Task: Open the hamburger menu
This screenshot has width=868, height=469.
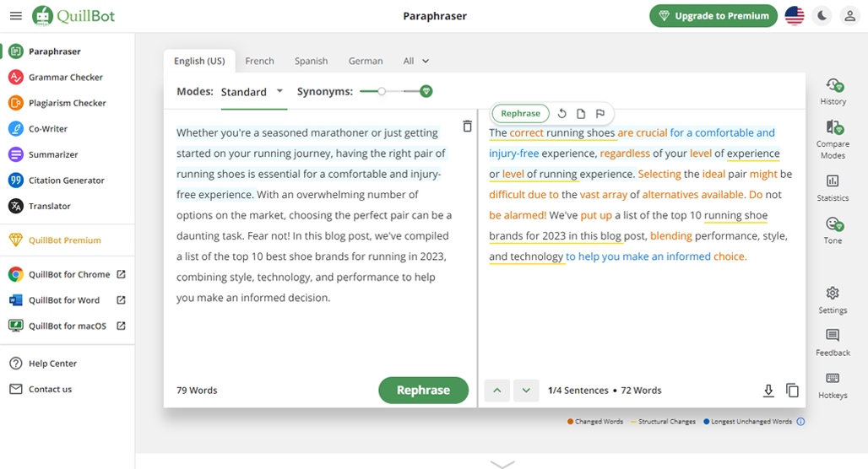Action: click(16, 15)
